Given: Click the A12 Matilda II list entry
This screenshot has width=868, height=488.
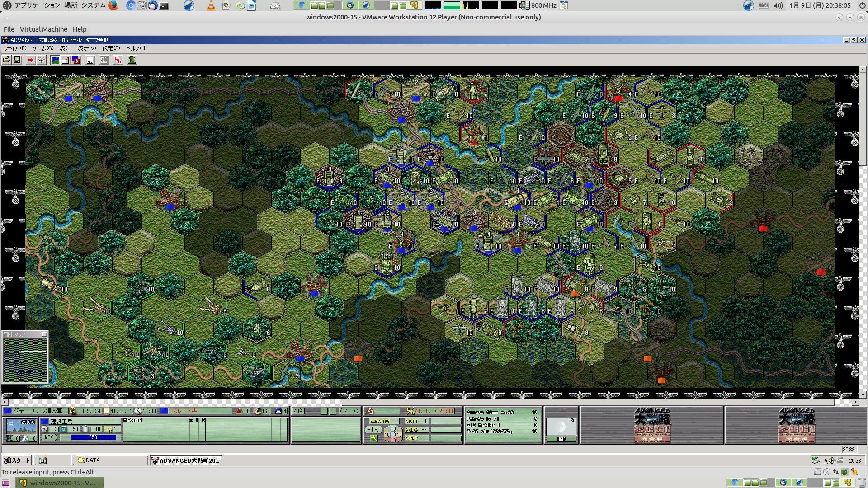Looking at the screenshot, I should (x=502, y=425).
